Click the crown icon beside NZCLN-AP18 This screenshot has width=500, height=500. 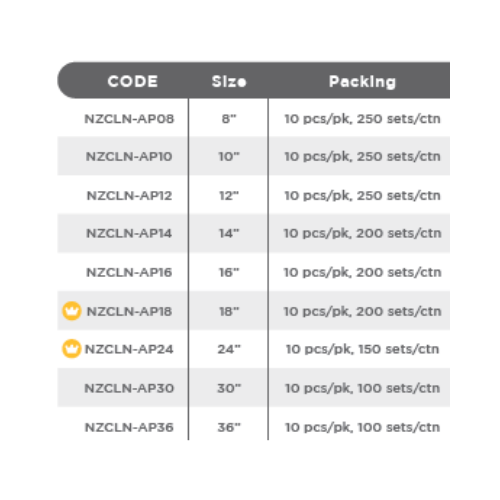[x=72, y=311]
